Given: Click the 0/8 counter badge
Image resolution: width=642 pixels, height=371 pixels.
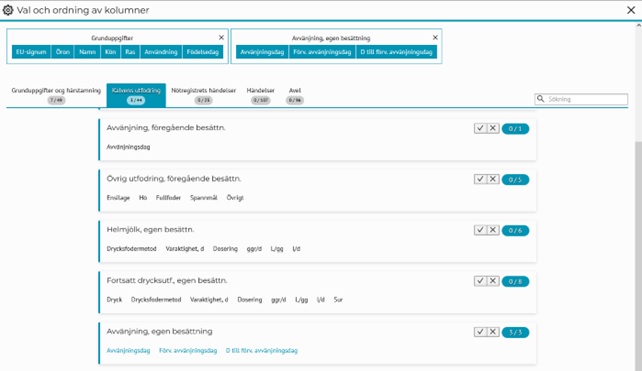Looking at the screenshot, I should tap(515, 281).
